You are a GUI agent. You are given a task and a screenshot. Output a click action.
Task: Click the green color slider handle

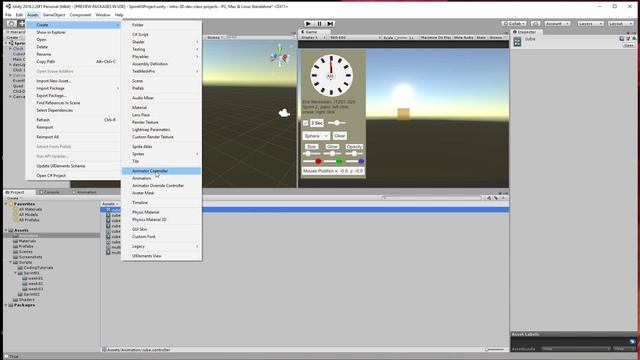(x=339, y=162)
